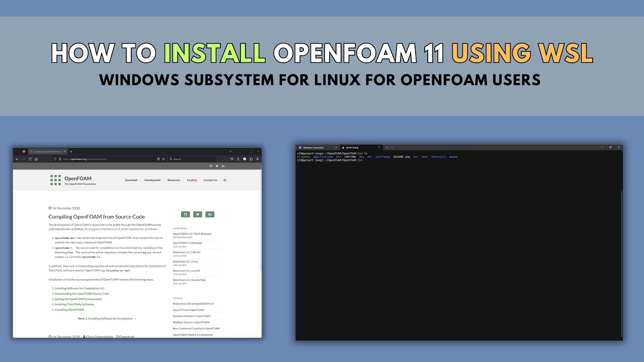Screen dimensions: 644x362
Task: Open Productive CFD in OpenFOAM v11 article
Action: pyautogui.click(x=193, y=304)
